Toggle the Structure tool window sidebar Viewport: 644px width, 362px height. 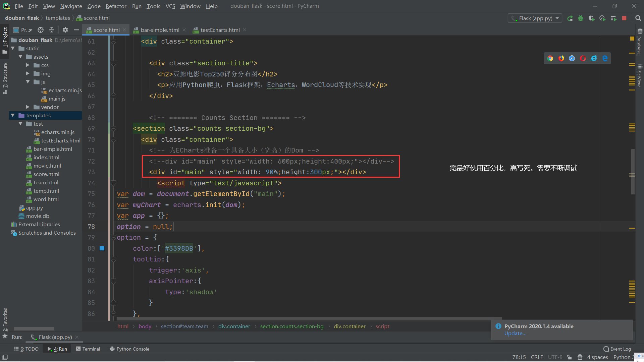tap(5, 77)
